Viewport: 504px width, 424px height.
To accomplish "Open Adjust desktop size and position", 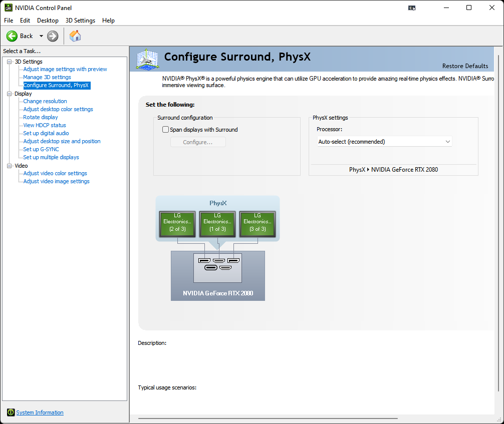I will tap(62, 141).
